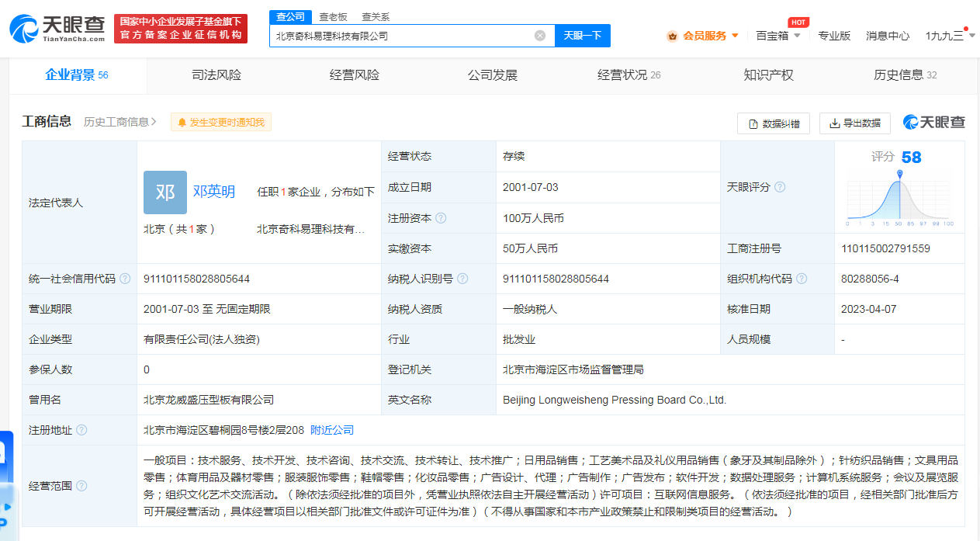Switch to 查关系 search tab
The width and height of the screenshot is (980, 541).
tap(376, 16)
